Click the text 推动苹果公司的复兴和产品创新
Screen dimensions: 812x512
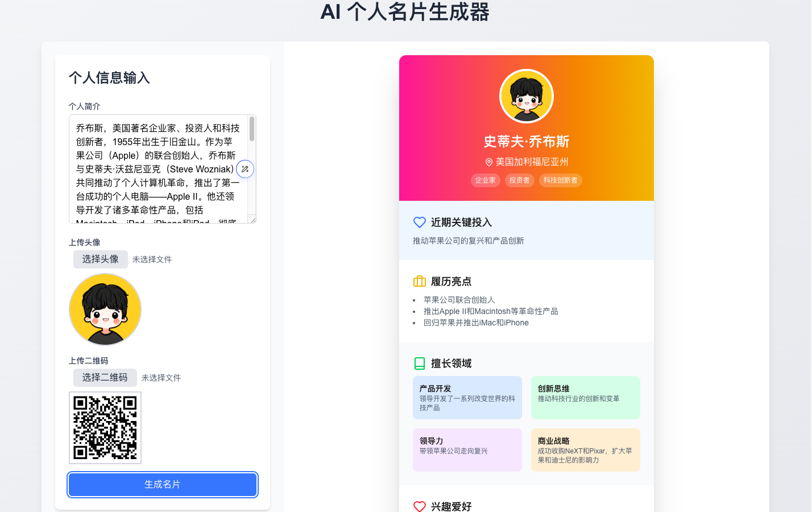pyautogui.click(x=469, y=241)
